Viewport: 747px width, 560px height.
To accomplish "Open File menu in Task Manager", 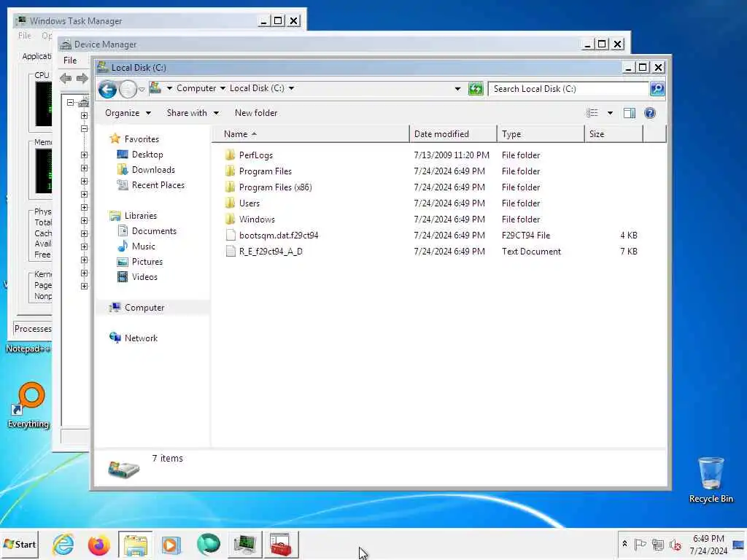I will (x=24, y=36).
